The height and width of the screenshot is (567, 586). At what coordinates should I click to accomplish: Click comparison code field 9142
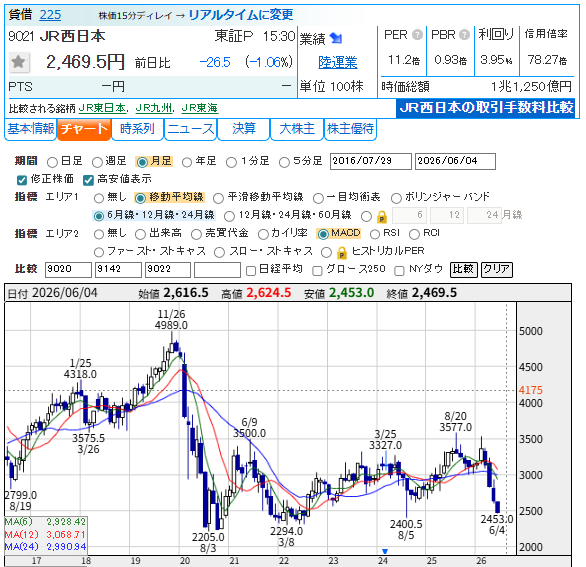[x=118, y=269]
